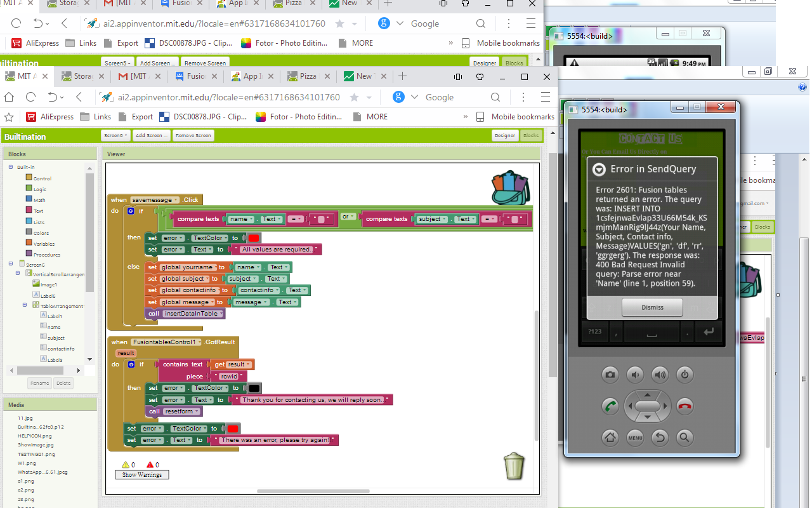Click the trash can in the Viewer

pos(514,466)
